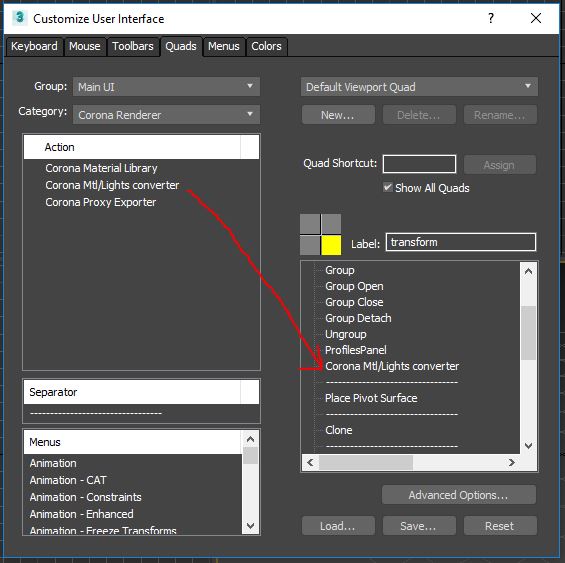Click the New... button

click(338, 115)
